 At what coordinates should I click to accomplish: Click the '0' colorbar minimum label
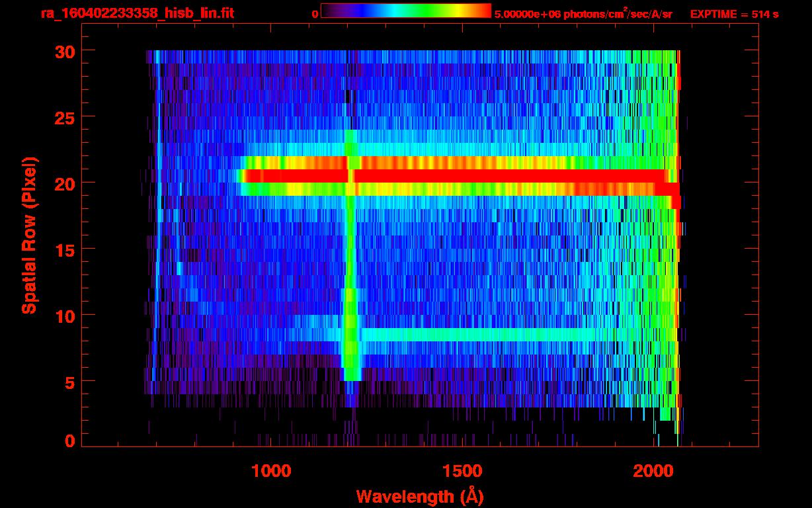(x=315, y=13)
